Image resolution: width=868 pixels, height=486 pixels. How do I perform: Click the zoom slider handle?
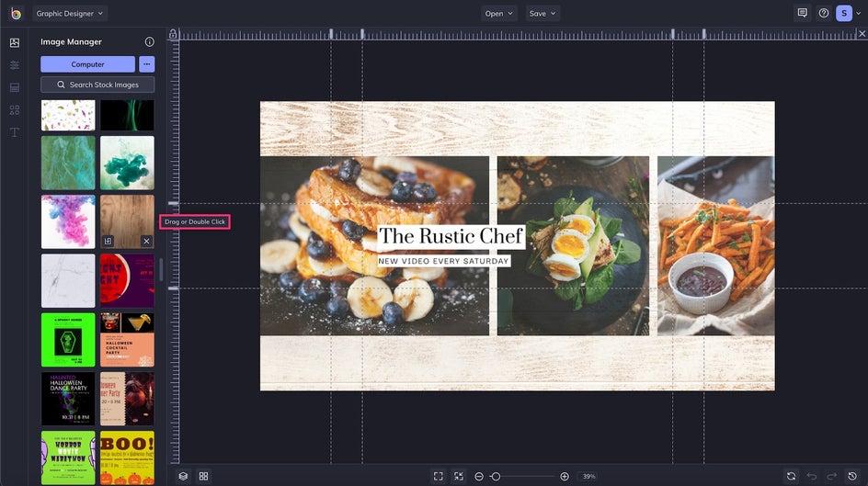[x=496, y=476]
